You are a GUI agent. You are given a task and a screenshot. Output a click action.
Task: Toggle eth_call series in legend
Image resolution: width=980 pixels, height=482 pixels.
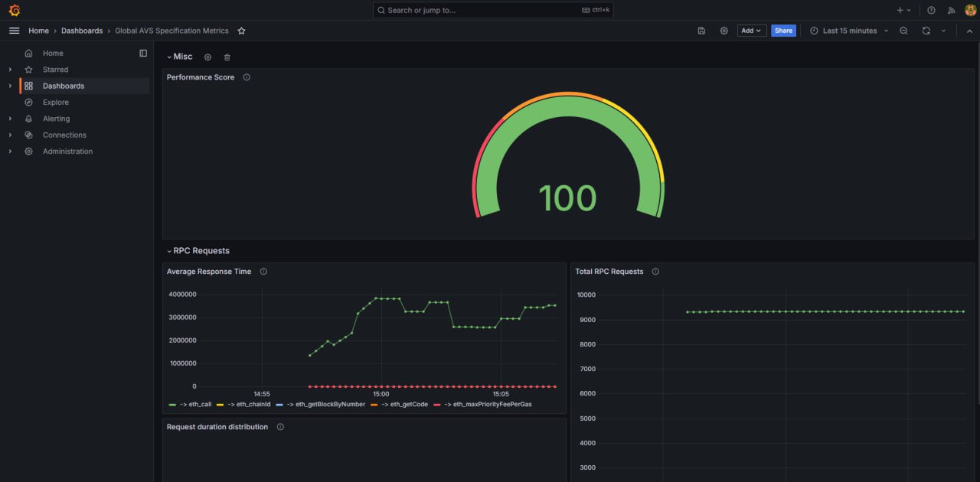[x=190, y=404]
